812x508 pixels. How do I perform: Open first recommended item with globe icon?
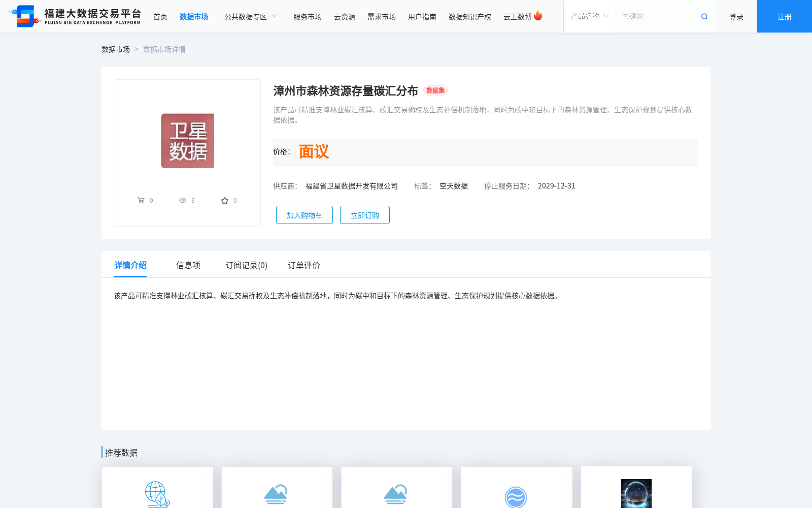157,494
